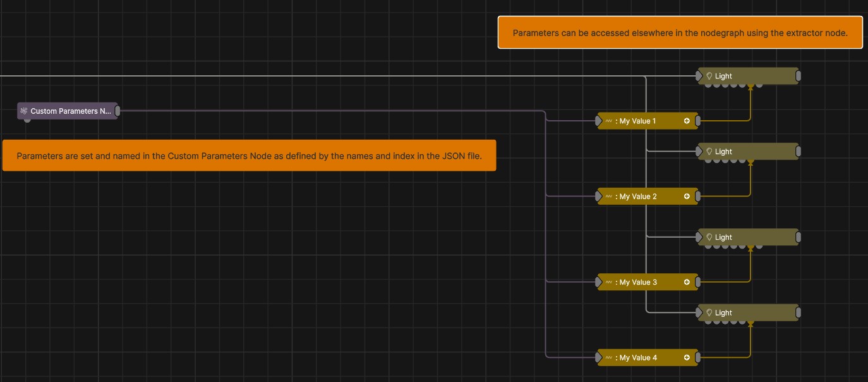This screenshot has width=868, height=382.
Task: Click the input port of the bottommost Light node
Action: (x=699, y=312)
